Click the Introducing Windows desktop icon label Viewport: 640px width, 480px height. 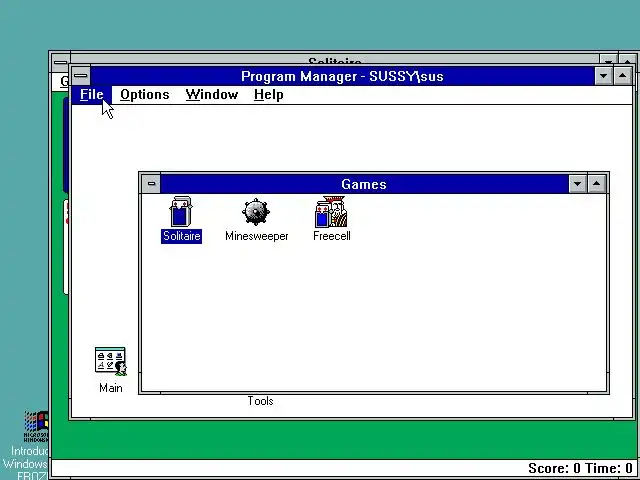tap(25, 463)
